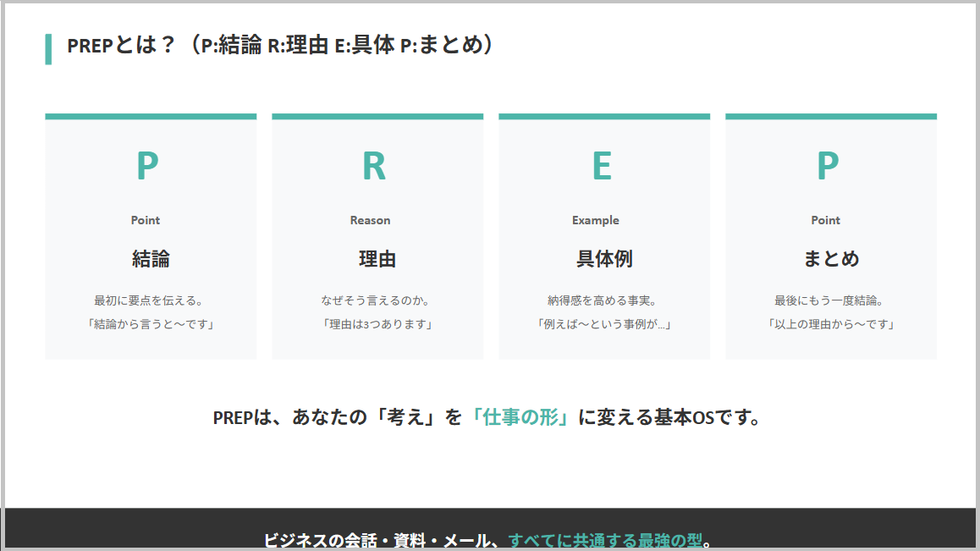Click the large E letter
The image size is (980, 551).
[601, 166]
